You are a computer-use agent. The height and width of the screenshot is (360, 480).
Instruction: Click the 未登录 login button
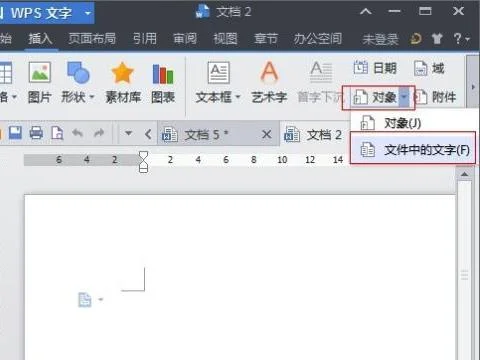tap(380, 40)
